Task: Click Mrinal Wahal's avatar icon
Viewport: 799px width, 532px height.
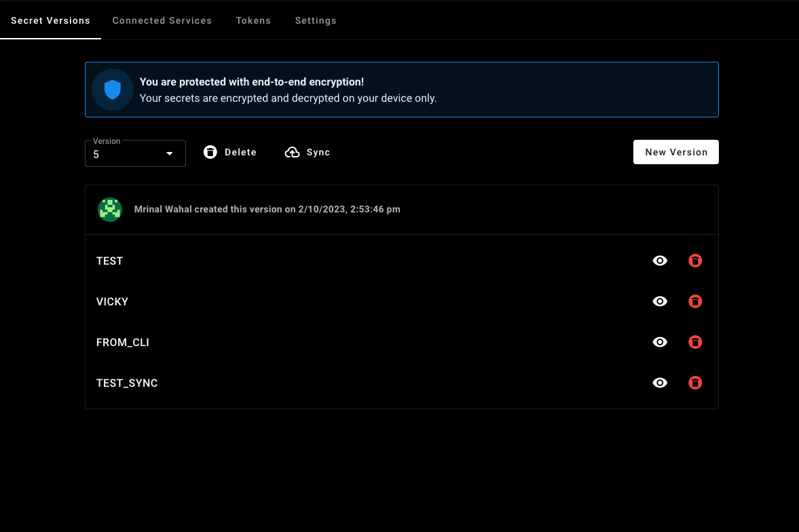Action: tap(109, 210)
